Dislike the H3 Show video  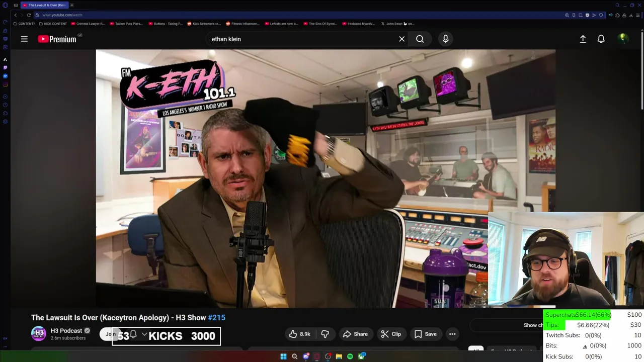325,334
